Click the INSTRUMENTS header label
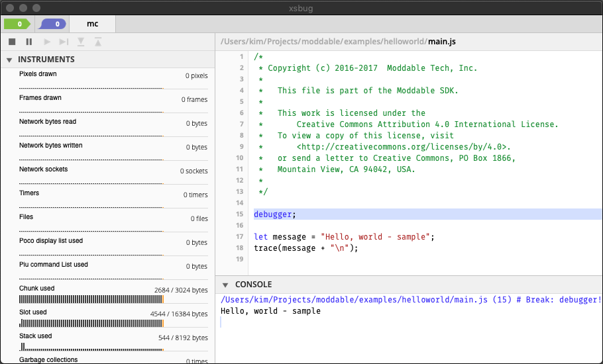 click(46, 60)
